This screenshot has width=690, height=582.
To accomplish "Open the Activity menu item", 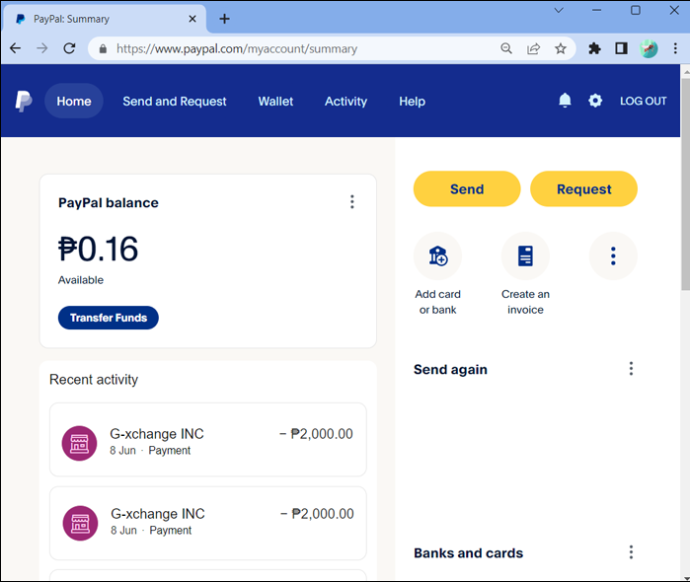I will [346, 101].
